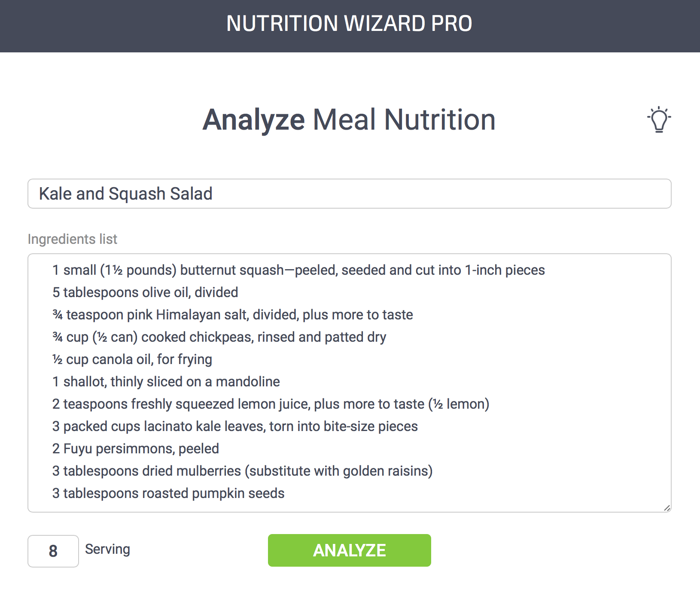Click the NUTRITION WIZARD PRO header title
Image resolution: width=700 pixels, height=589 pixels.
tap(349, 24)
